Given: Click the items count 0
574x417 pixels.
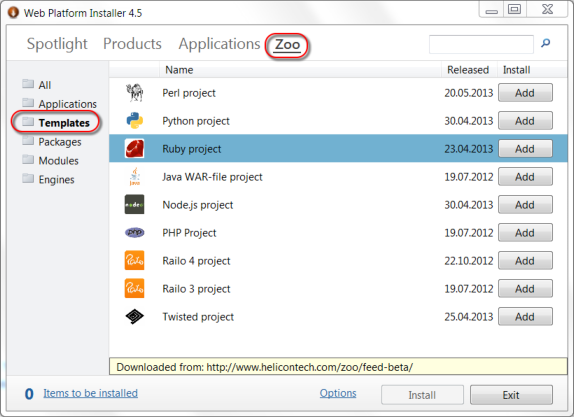Looking at the screenshot, I should point(29,394).
